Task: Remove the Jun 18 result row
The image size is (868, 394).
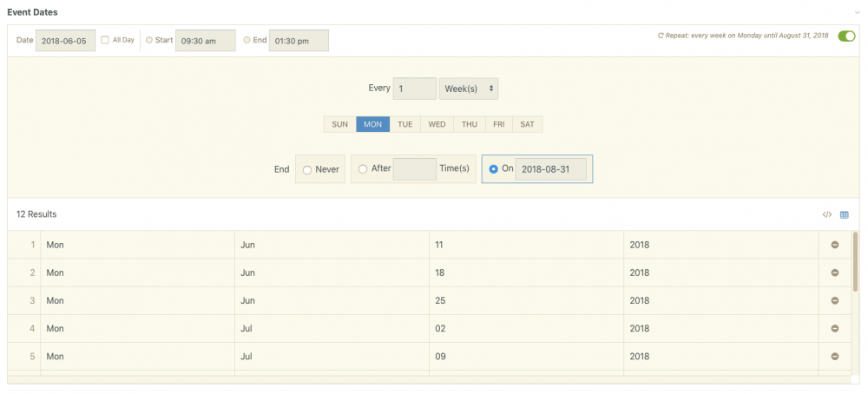Action: point(835,273)
